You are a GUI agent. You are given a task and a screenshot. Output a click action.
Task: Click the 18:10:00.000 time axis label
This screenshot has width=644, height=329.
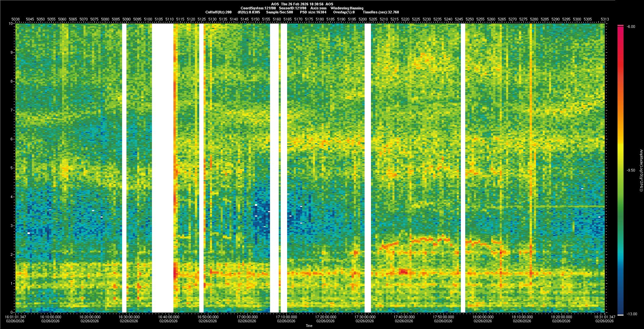[x=522, y=317]
